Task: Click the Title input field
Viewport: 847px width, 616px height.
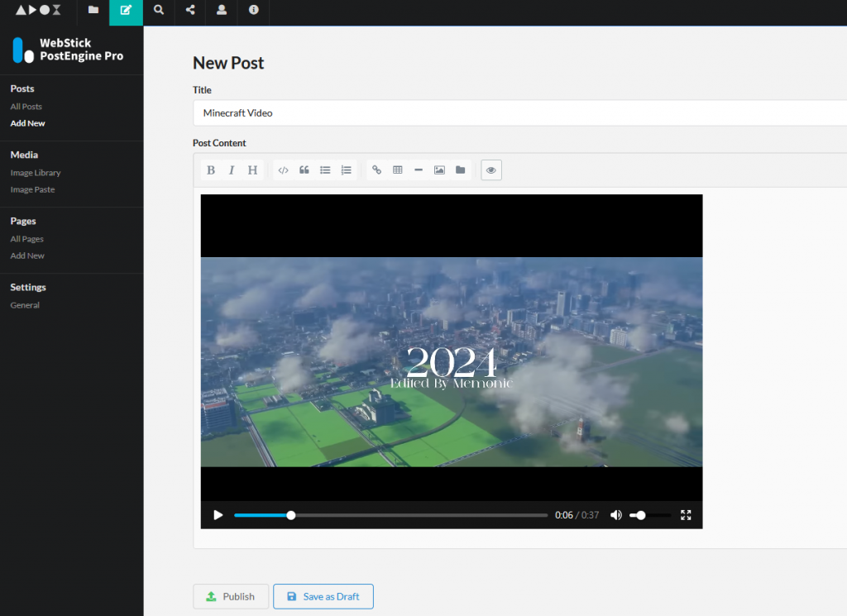Action: coord(519,112)
